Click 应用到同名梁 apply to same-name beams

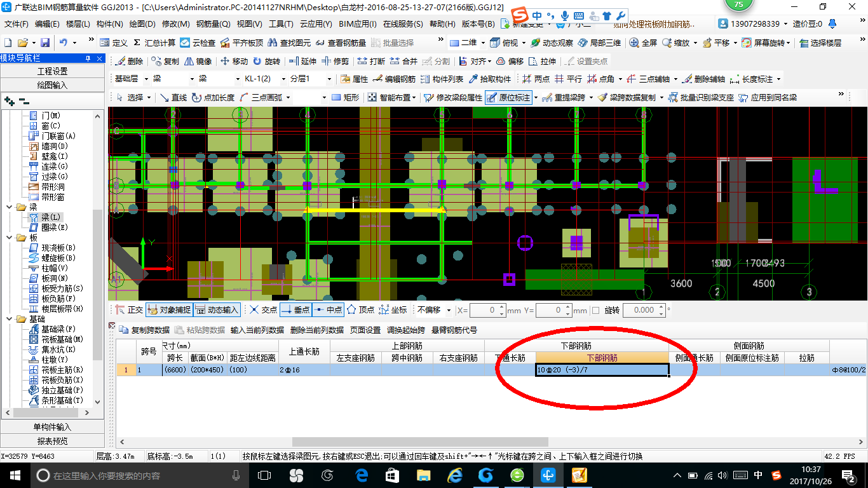click(768, 97)
